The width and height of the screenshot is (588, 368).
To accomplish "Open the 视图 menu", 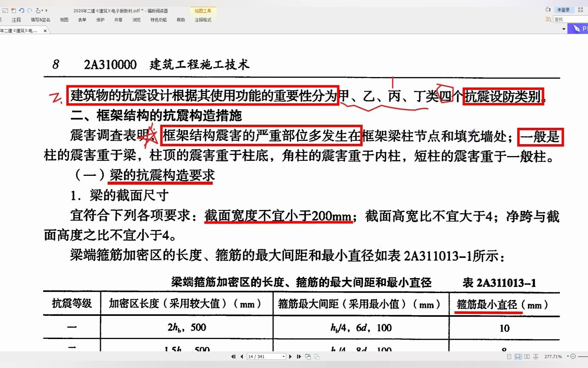I will pyautogui.click(x=64, y=20).
